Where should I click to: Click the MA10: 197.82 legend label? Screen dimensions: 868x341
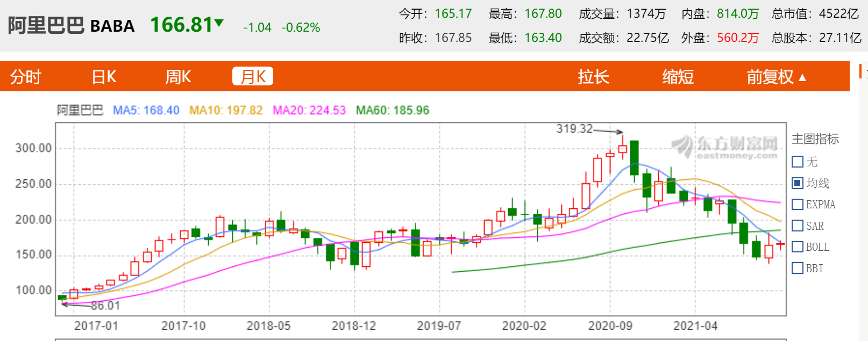[x=226, y=110]
